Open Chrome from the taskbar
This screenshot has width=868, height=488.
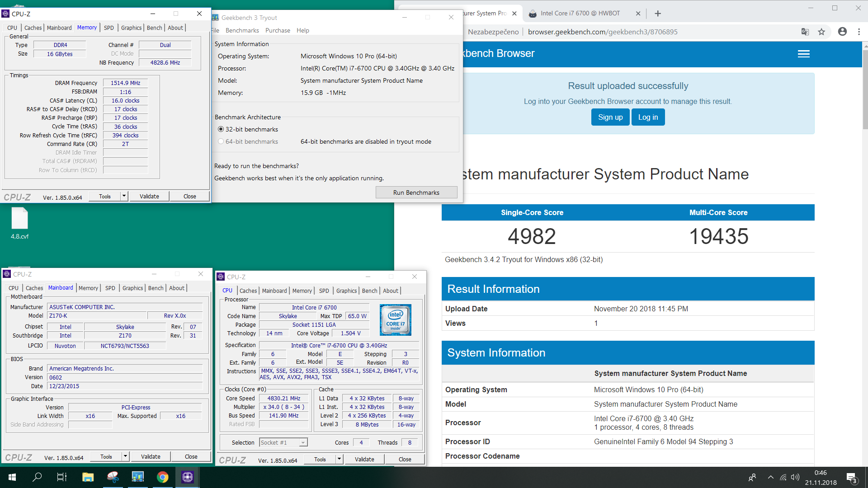click(x=162, y=477)
